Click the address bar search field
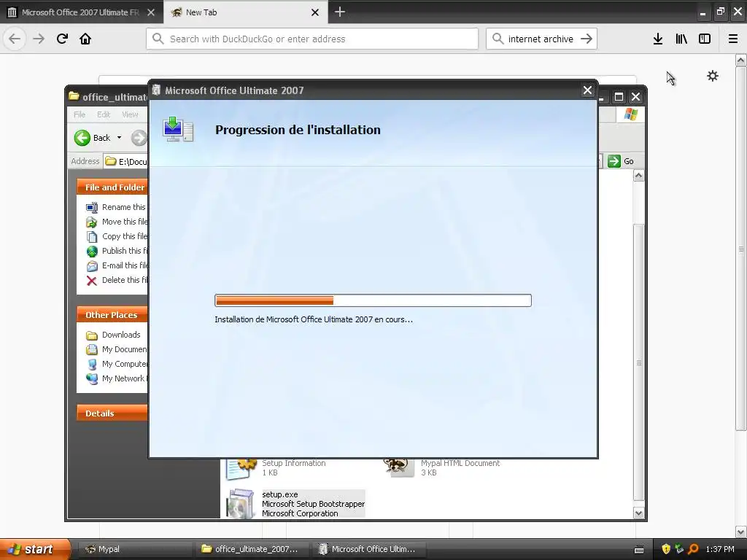 [312, 39]
